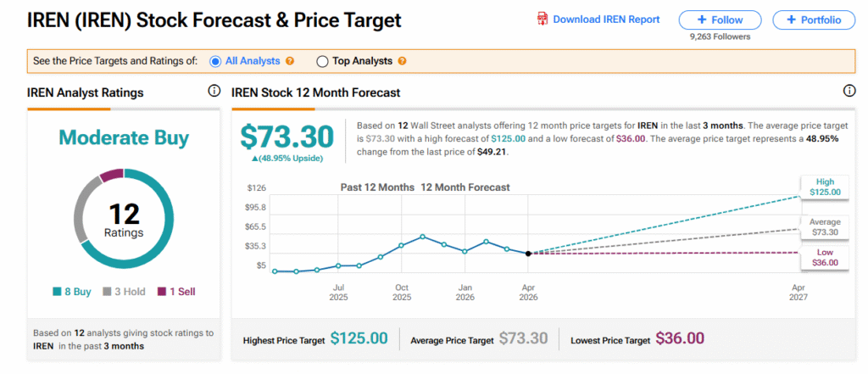Click the orange help icon beside All Analysts

290,61
